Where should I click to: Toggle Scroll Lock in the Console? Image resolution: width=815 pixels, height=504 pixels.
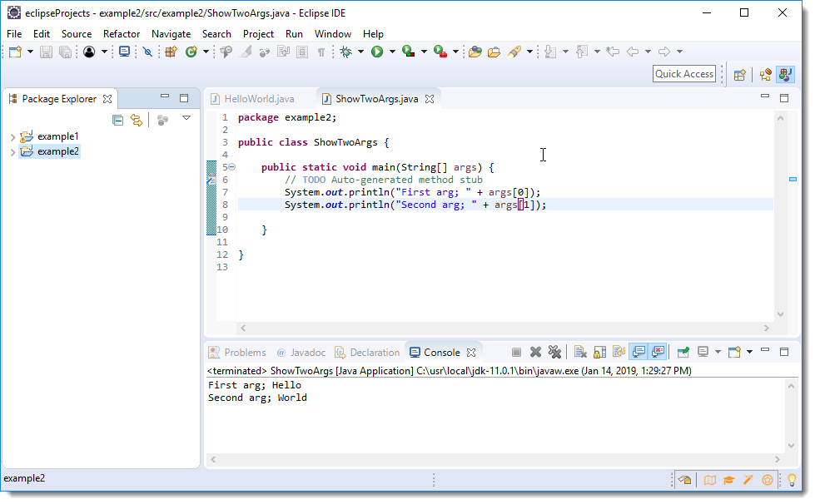pos(600,352)
